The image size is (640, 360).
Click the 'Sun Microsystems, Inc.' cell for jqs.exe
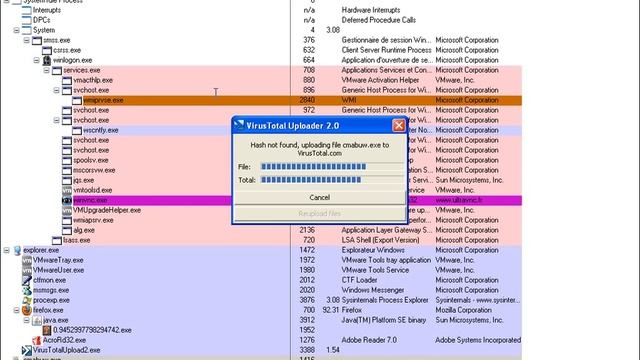tap(469, 180)
